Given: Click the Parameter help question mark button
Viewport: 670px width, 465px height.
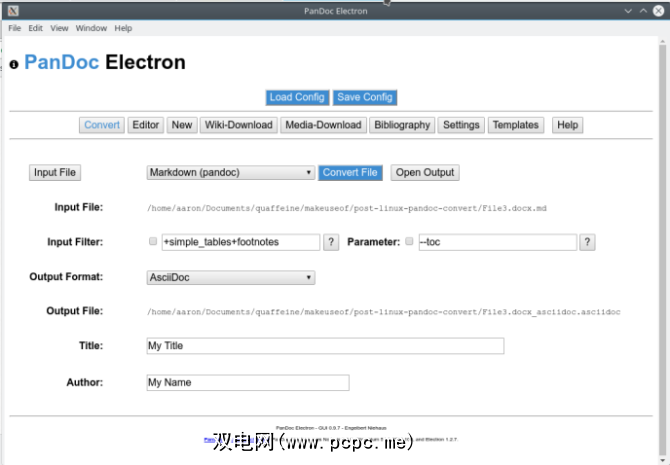Looking at the screenshot, I should click(x=587, y=242).
